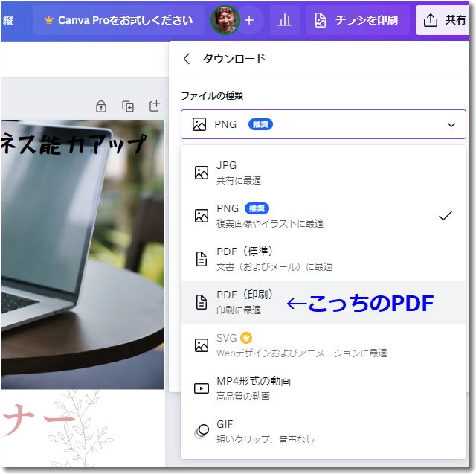Click the チラシを印刷 button
This screenshot has width=476, height=474.
click(x=356, y=20)
